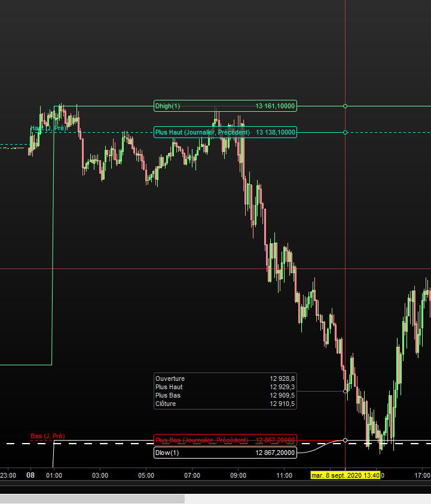Click the yellow date label mar. 8 sept. 2020 13:40
The image size is (431, 504).
(x=346, y=475)
